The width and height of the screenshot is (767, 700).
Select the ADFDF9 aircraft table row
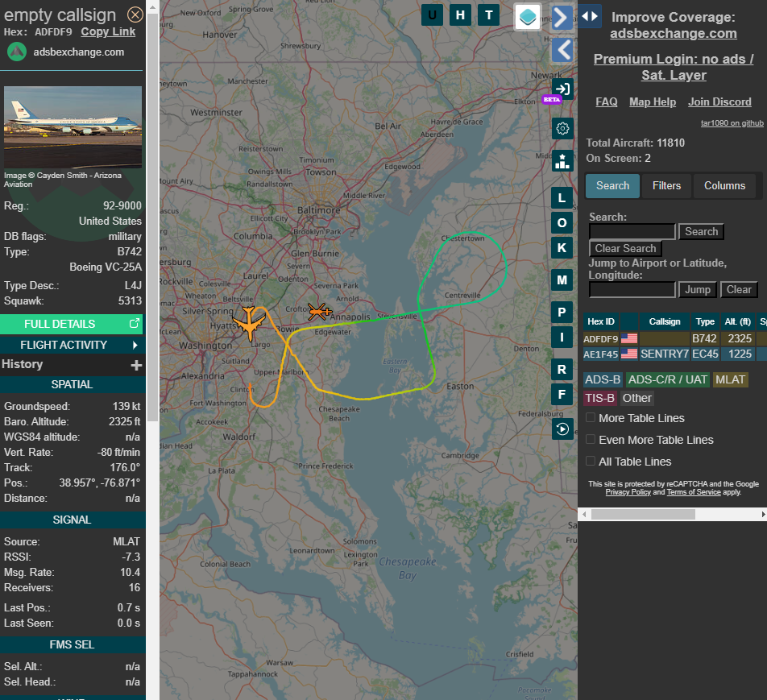(674, 338)
